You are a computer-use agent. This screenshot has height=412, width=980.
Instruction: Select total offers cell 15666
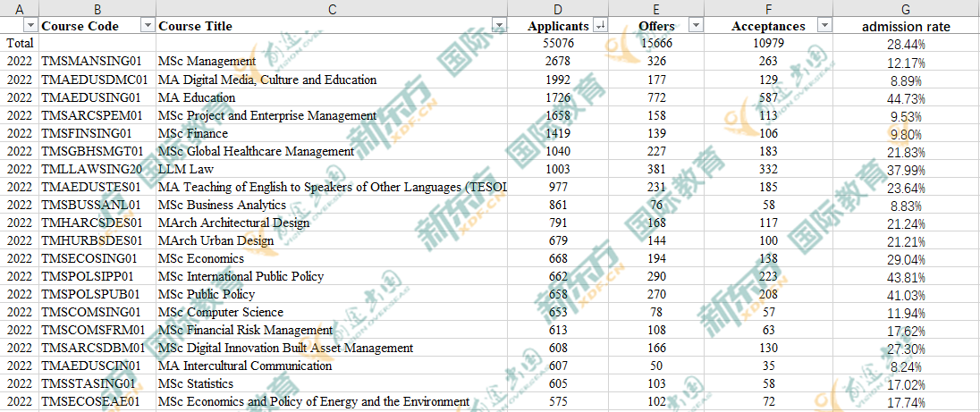click(656, 44)
